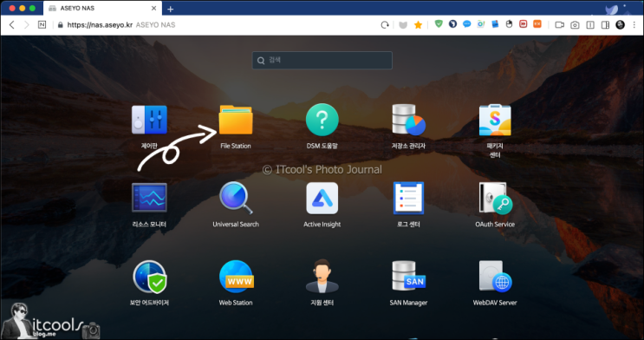The height and width of the screenshot is (340, 644).
Task: Reload the page
Action: pyautogui.click(x=385, y=24)
